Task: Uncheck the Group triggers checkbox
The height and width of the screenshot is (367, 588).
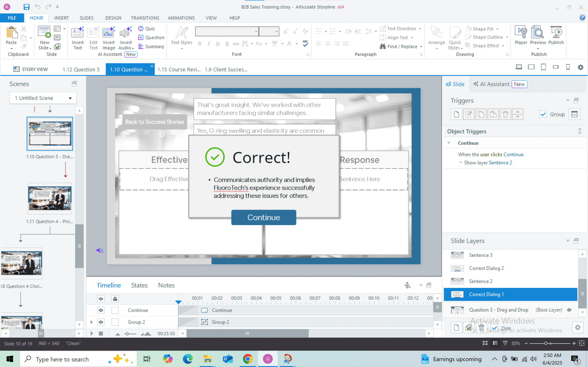Action: tap(543, 114)
